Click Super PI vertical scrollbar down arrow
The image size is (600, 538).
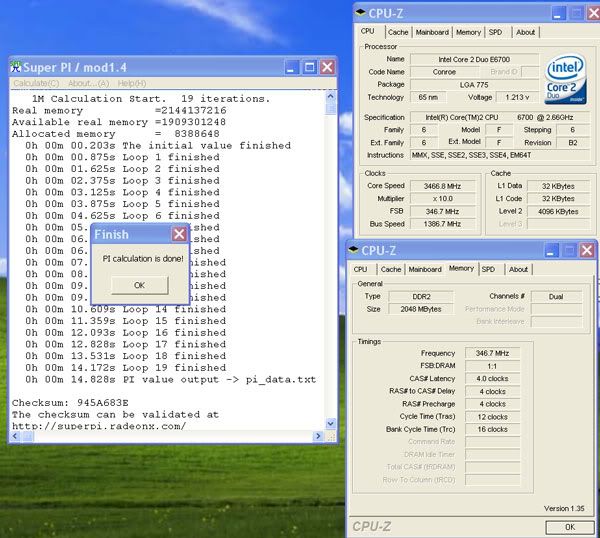click(331, 423)
